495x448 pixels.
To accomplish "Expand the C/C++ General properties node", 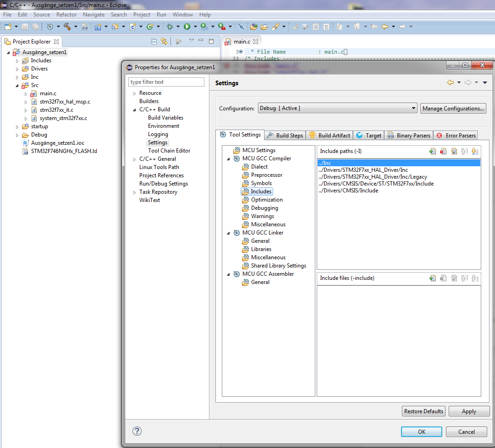I will coord(134,159).
